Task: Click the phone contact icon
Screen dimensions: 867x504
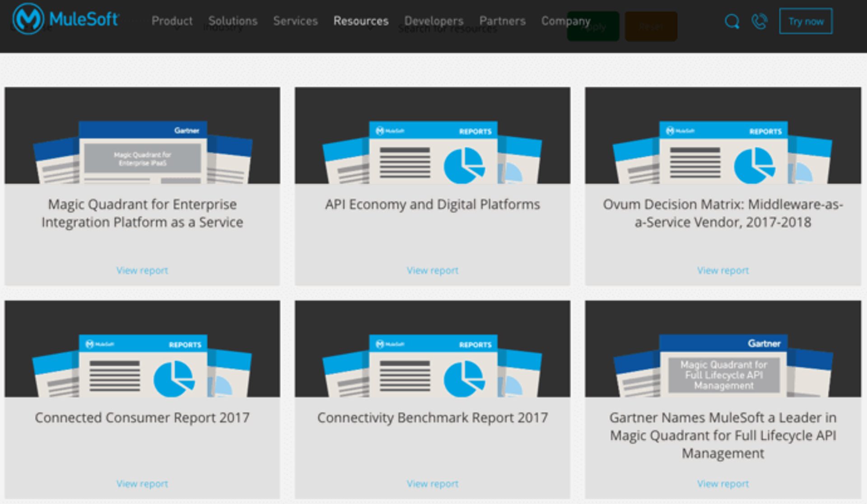Action: tap(760, 21)
